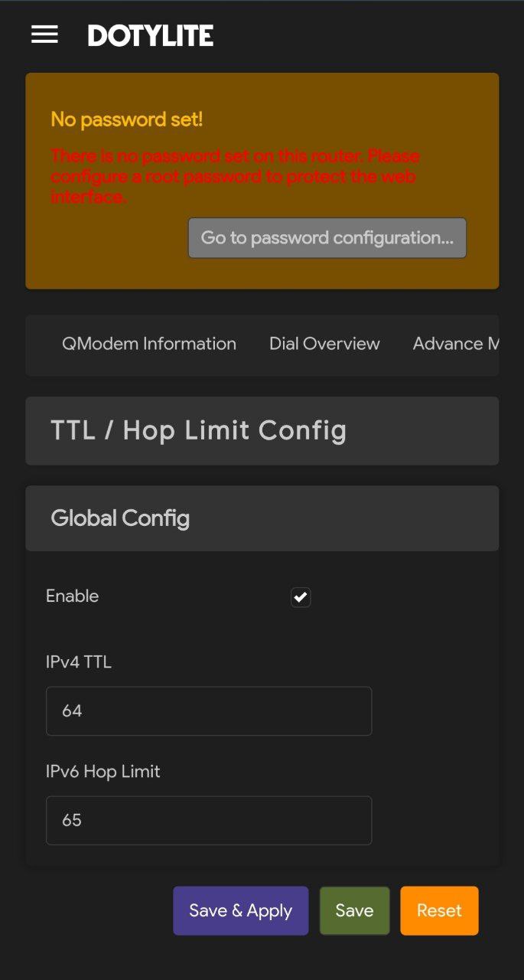Click the orange warning banner background

click(x=107, y=253)
